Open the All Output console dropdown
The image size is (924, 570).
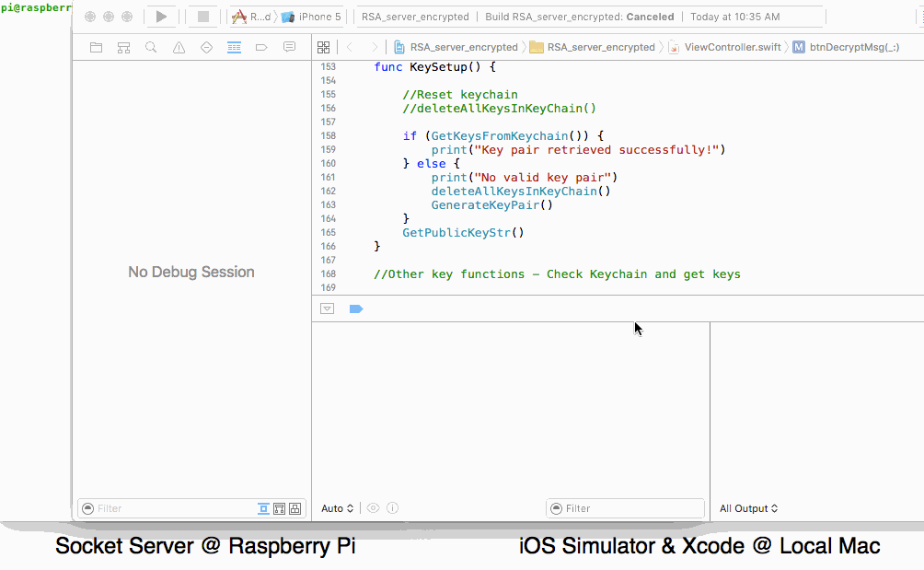pyautogui.click(x=748, y=507)
